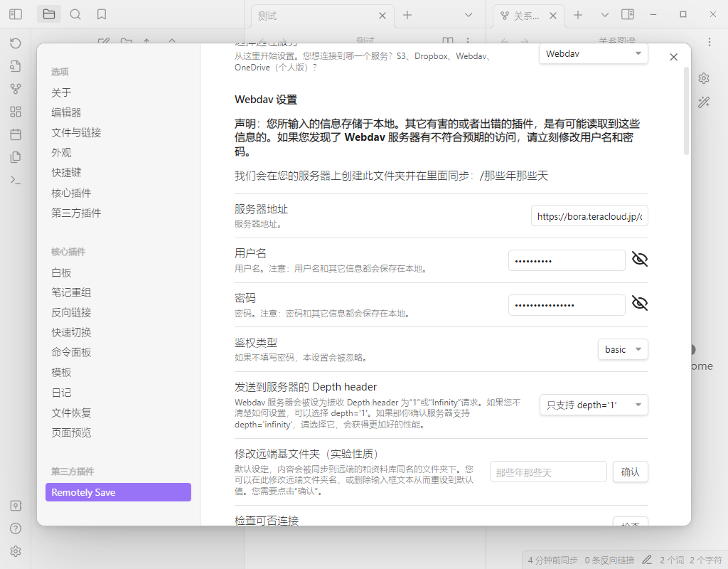The image size is (728, 569).
Task: Open the basic auth type dropdown
Action: (623, 349)
